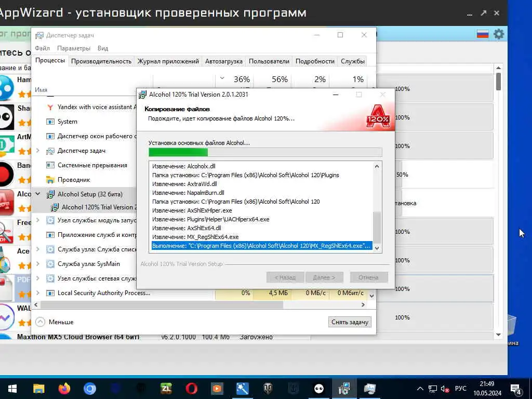Viewport: 532px width, 399px height.
Task: Open the notification center icon
Action: pyautogui.click(x=516, y=389)
